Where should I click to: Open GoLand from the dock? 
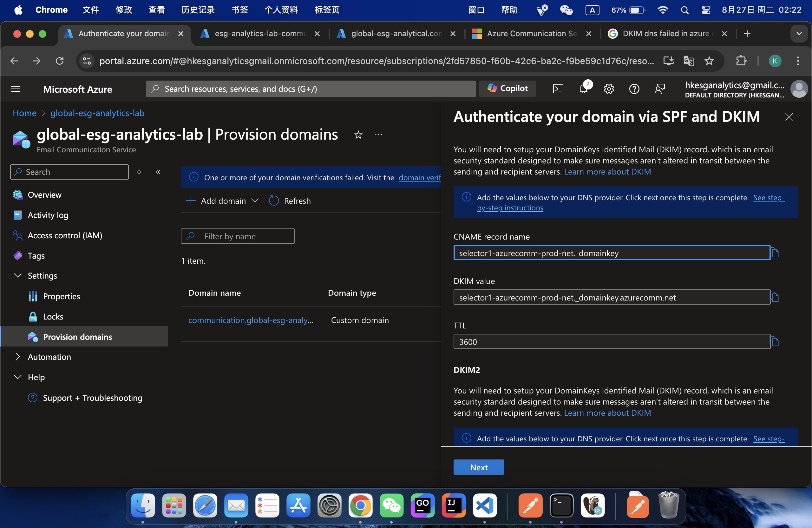click(x=422, y=505)
